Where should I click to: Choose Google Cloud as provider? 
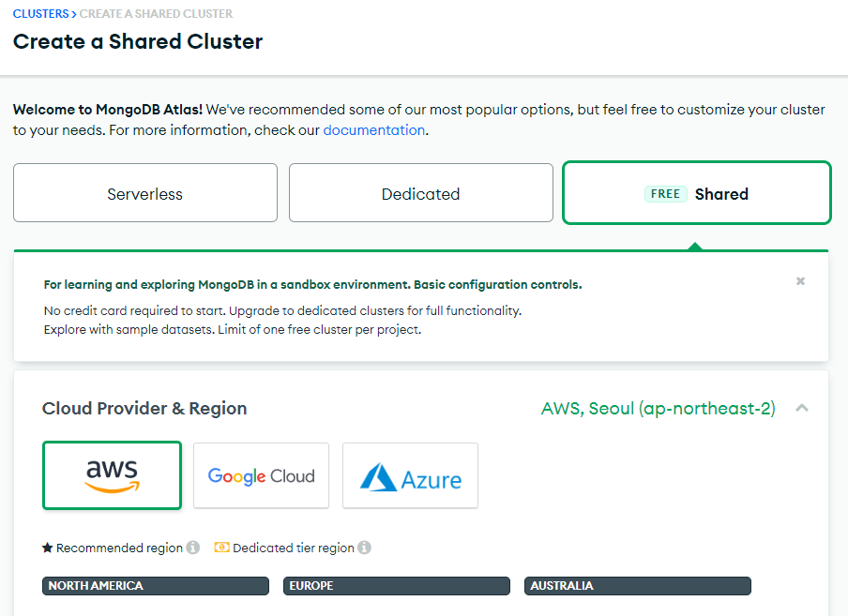tap(261, 475)
